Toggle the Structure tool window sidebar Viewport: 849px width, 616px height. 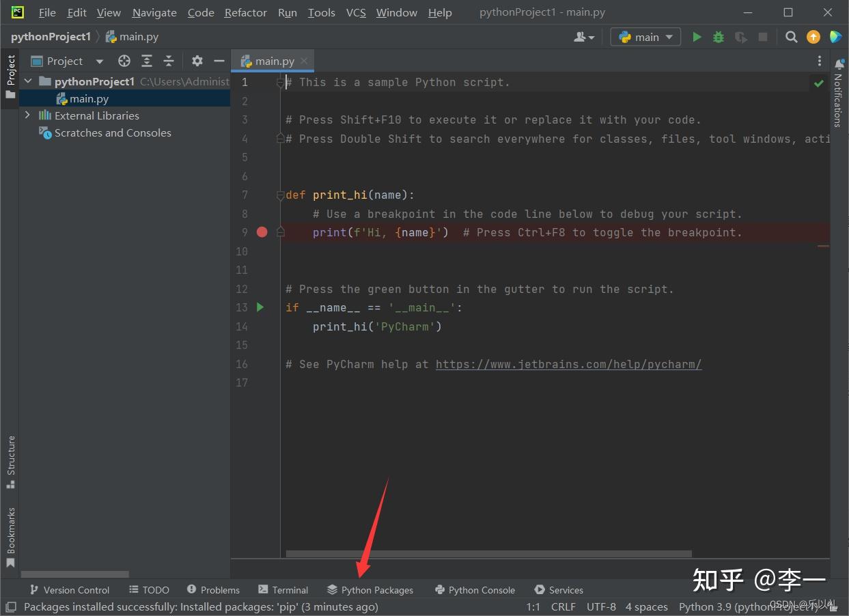pyautogui.click(x=10, y=462)
